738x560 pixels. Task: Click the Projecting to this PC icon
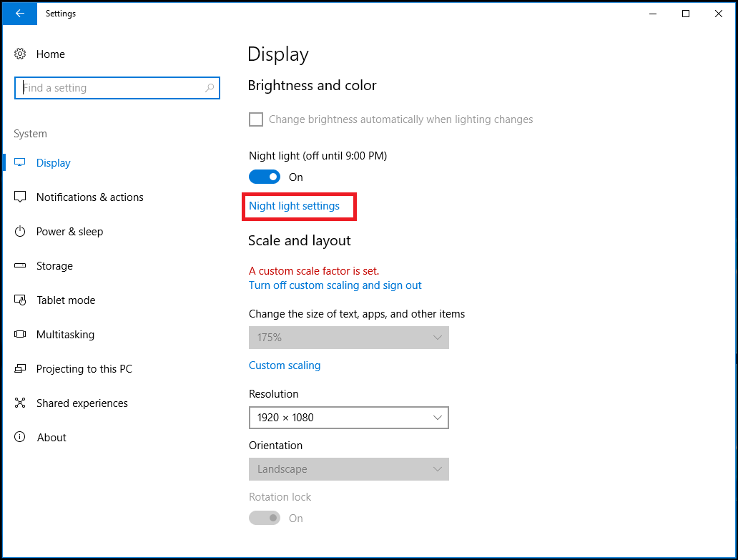(x=20, y=368)
